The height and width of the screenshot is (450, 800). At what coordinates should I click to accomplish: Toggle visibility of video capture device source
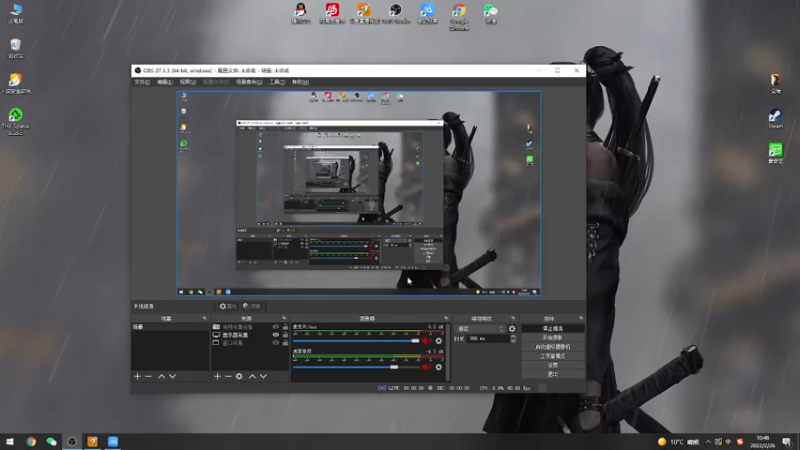tap(276, 327)
